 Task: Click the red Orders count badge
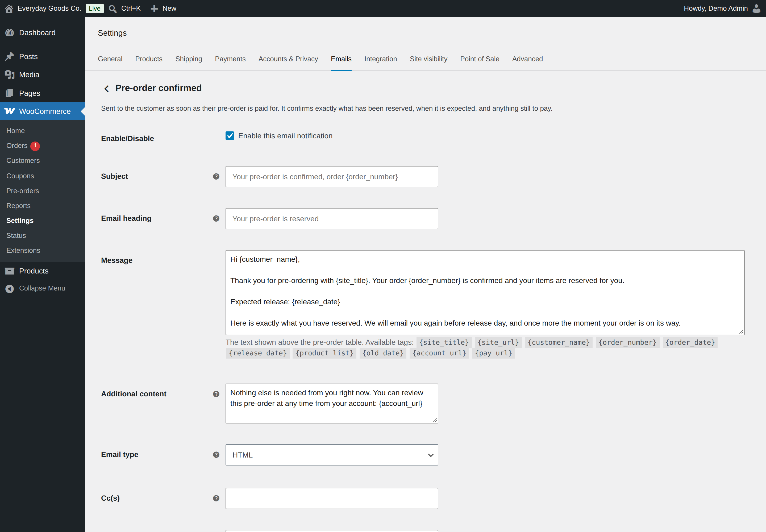[35, 146]
